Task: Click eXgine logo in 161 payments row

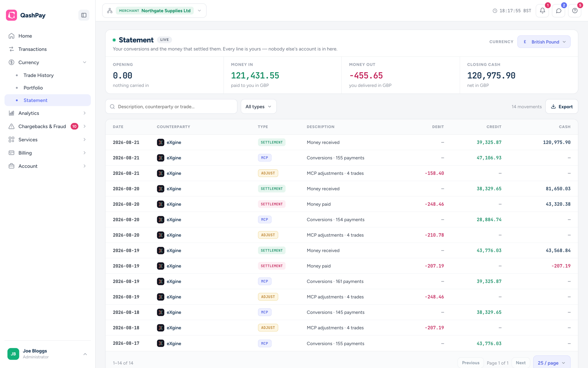Action: click(x=161, y=282)
